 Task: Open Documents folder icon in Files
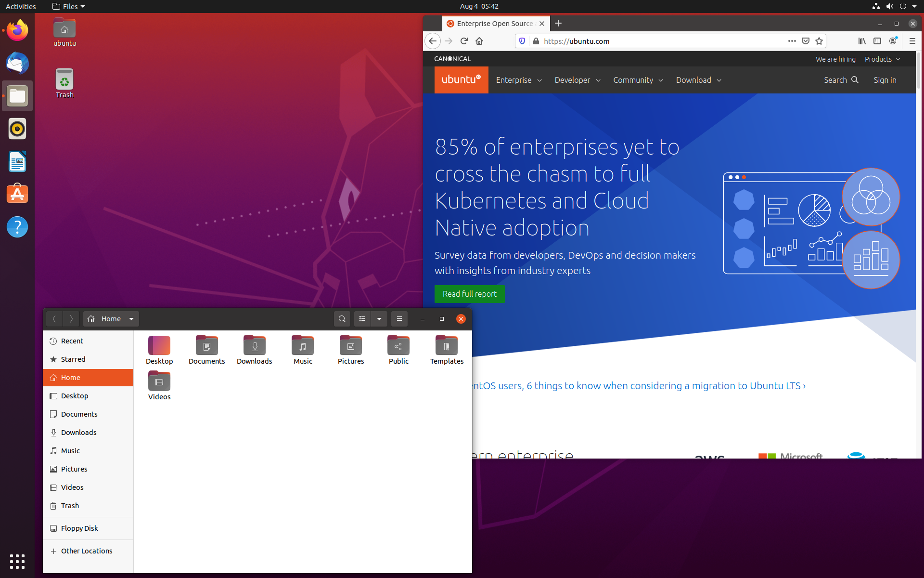pyautogui.click(x=207, y=350)
